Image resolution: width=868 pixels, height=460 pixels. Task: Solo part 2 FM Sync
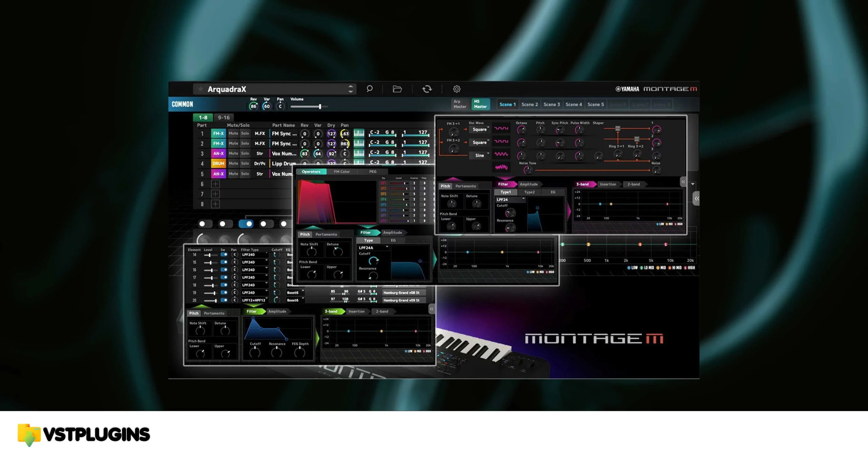[x=245, y=143]
